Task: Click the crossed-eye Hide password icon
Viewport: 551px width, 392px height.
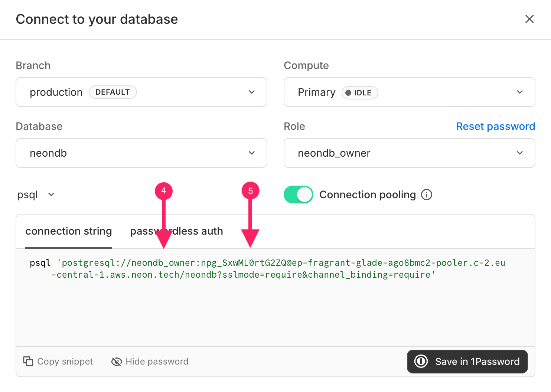Action: tap(117, 361)
